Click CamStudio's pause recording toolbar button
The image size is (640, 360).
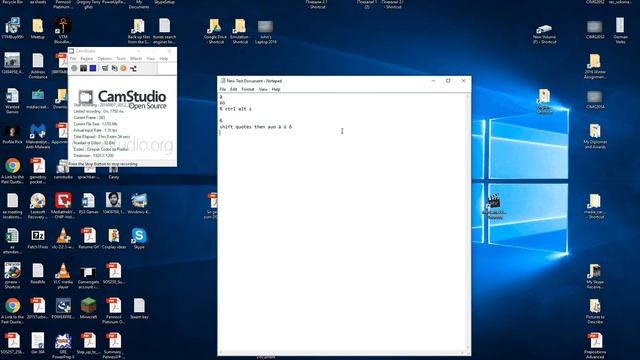(84, 68)
